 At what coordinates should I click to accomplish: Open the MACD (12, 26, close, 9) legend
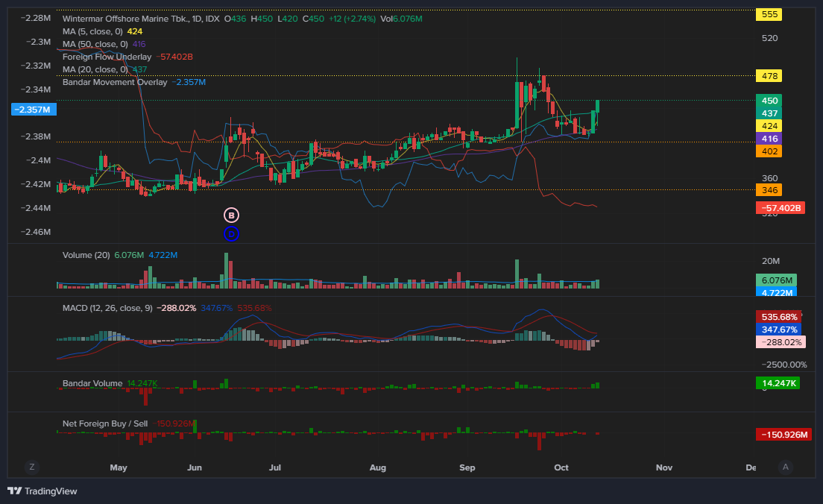[x=107, y=308]
